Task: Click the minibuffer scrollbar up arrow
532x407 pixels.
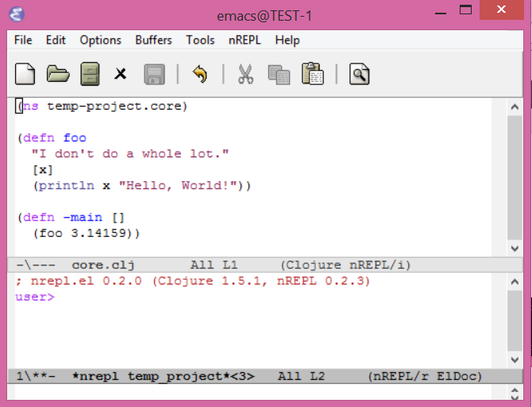Action: coord(515,390)
